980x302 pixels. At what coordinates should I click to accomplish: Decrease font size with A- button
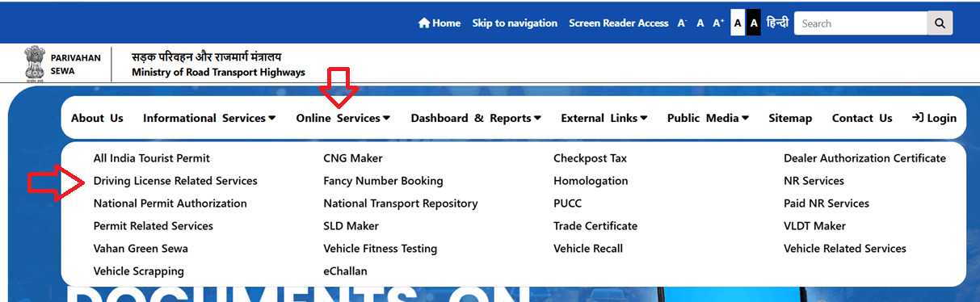pos(682,23)
